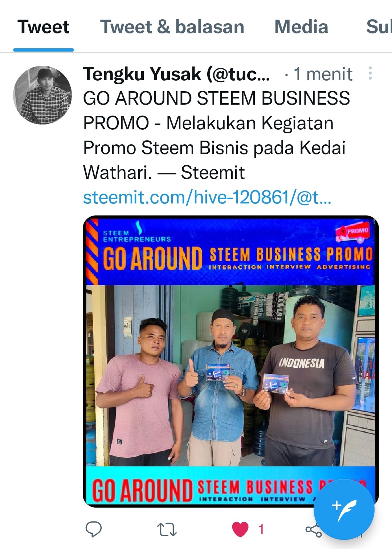Viewport: 392px width, 549px height.
Task: View Tengku Yusak's profile avatar
Action: (42, 95)
